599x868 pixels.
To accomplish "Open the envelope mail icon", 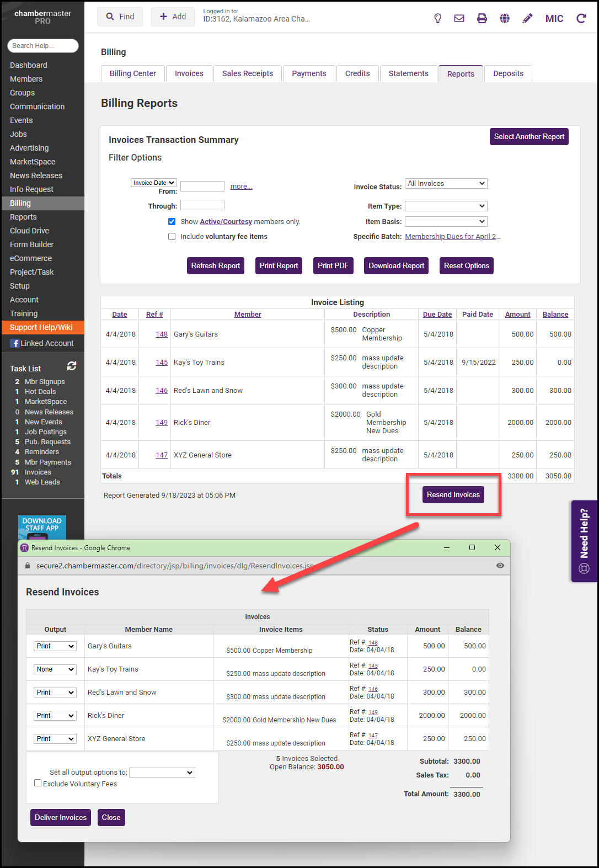I will click(459, 18).
